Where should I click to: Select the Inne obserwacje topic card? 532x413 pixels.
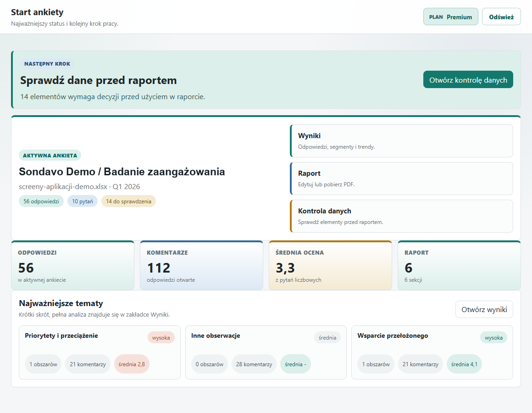coord(266,352)
